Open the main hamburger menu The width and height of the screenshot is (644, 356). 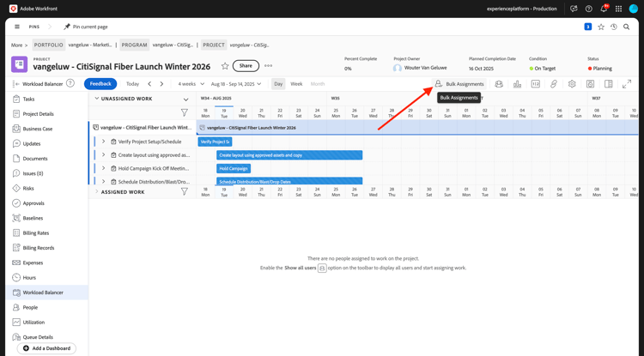coord(17,27)
